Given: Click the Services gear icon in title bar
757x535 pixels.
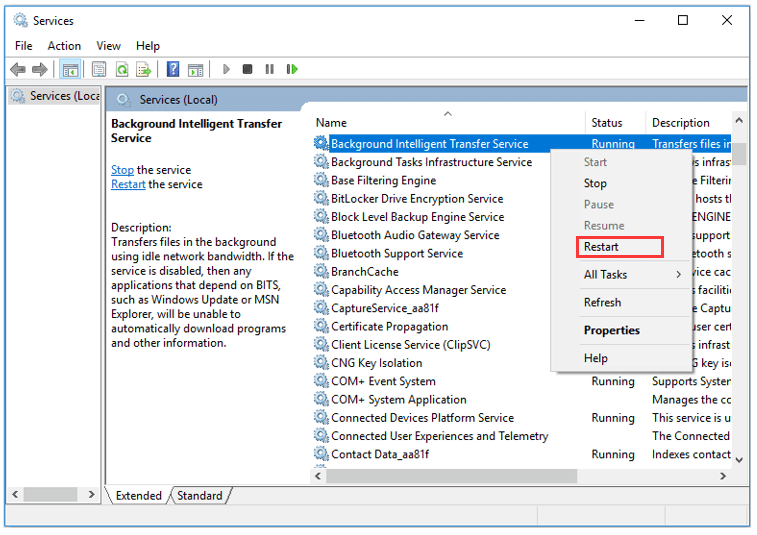Looking at the screenshot, I should [20, 20].
